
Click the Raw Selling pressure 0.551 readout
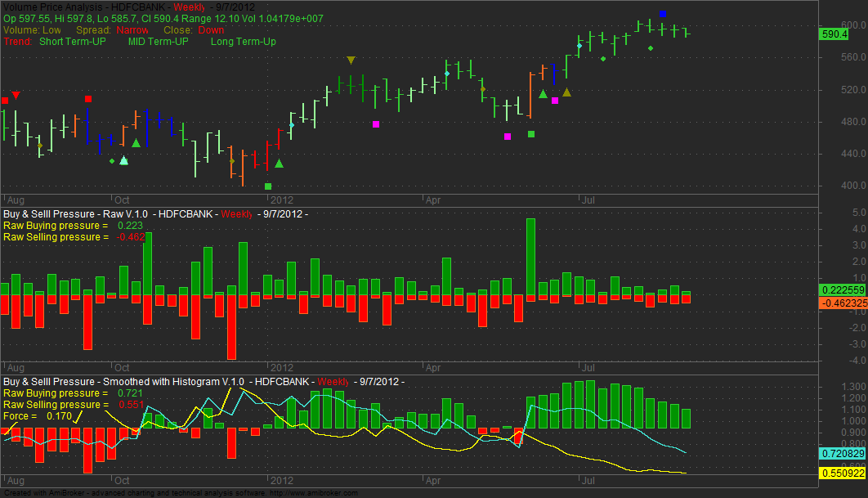(74, 405)
